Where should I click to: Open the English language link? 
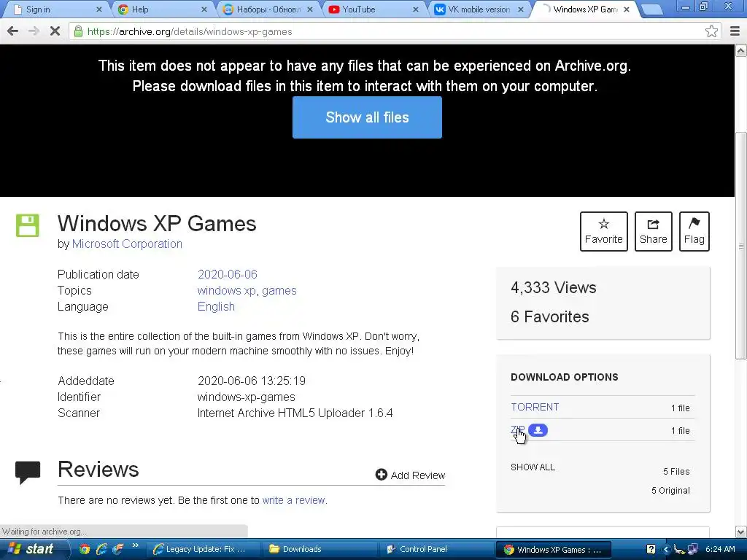tap(216, 307)
